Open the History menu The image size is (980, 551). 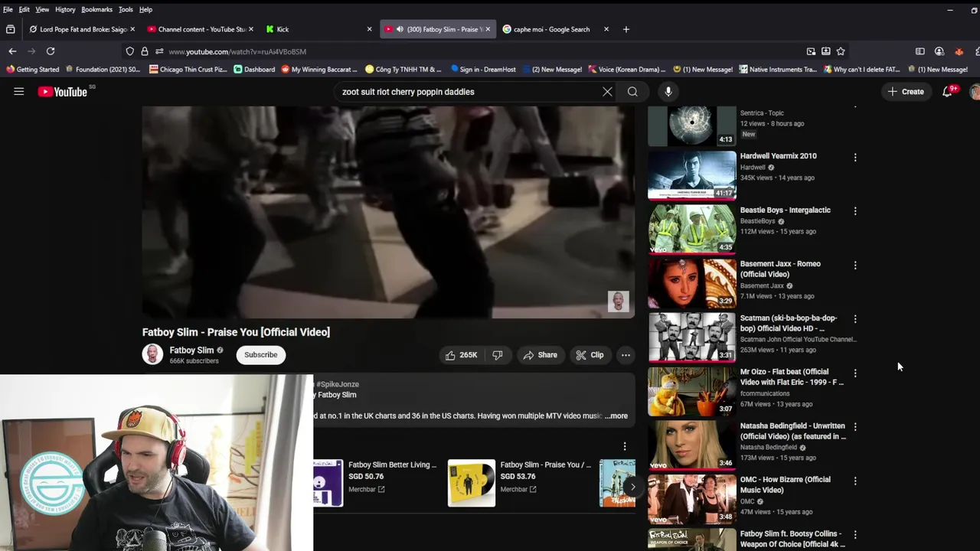[65, 9]
